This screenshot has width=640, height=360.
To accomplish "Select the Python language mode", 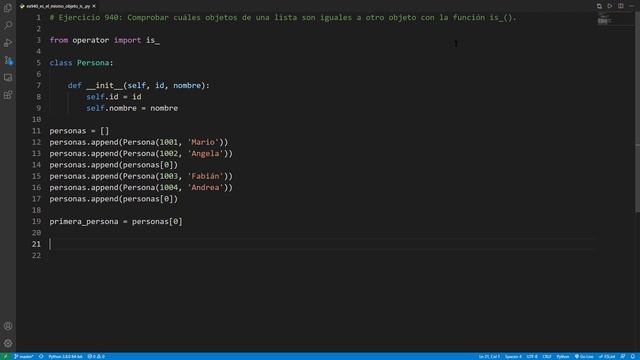I will point(563,356).
